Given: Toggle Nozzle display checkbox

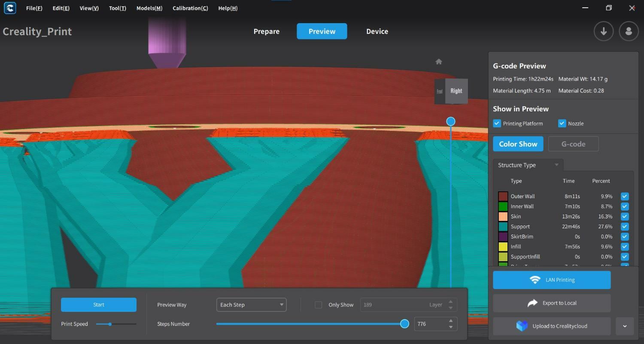Looking at the screenshot, I should (x=562, y=124).
